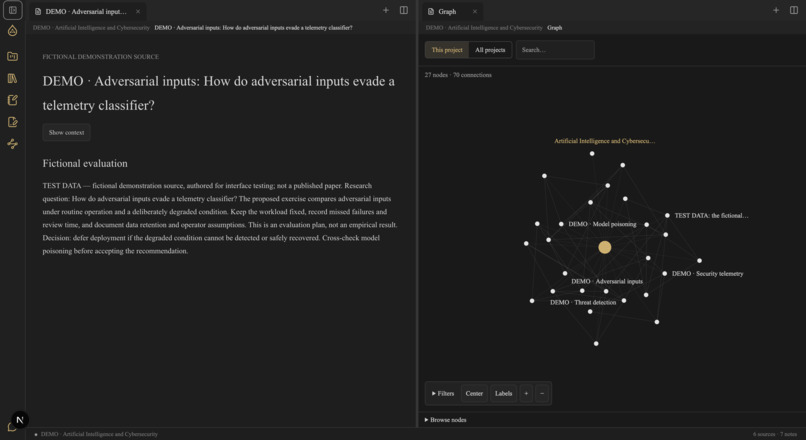Viewport: 806px width, 440px height.
Task: Close the Graph tab
Action: pos(474,11)
